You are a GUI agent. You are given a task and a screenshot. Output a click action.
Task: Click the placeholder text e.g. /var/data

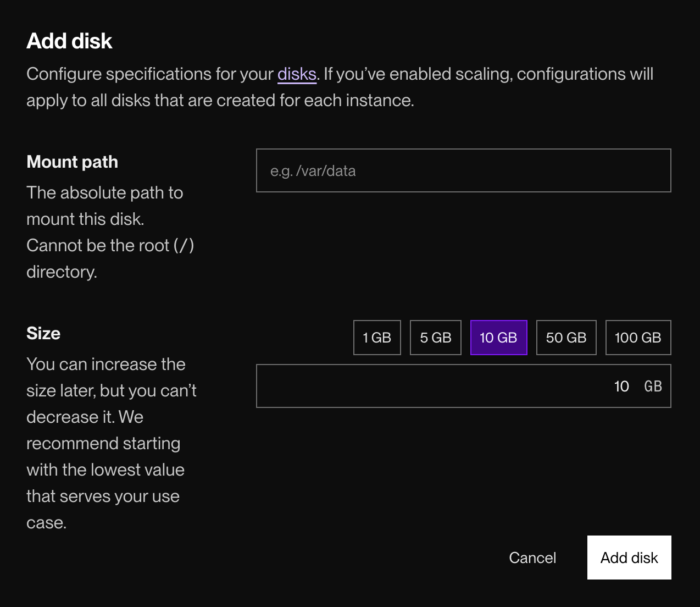313,171
